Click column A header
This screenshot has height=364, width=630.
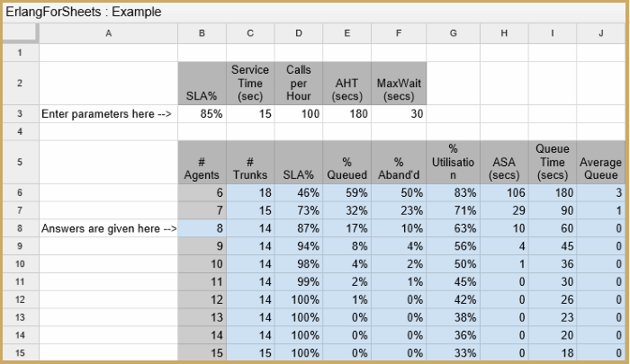tap(108, 33)
